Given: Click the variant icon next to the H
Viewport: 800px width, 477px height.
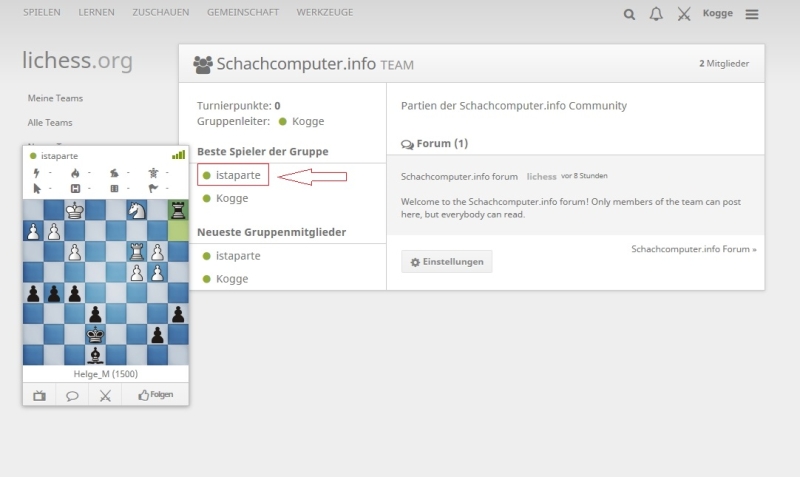Looking at the screenshot, I should (114, 189).
